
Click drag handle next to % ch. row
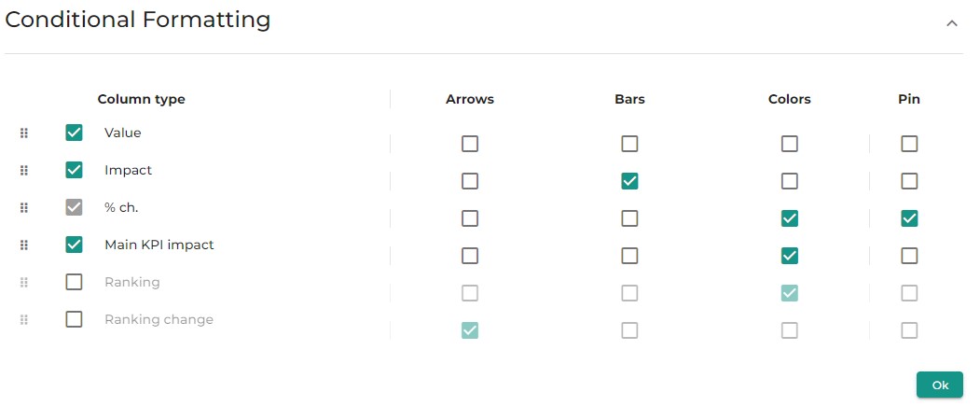pos(24,208)
